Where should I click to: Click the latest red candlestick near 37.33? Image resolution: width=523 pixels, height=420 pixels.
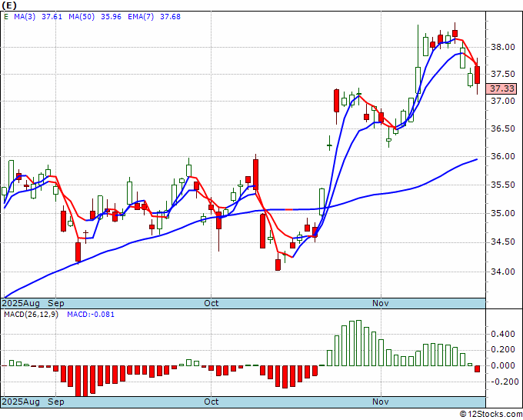pos(478,75)
